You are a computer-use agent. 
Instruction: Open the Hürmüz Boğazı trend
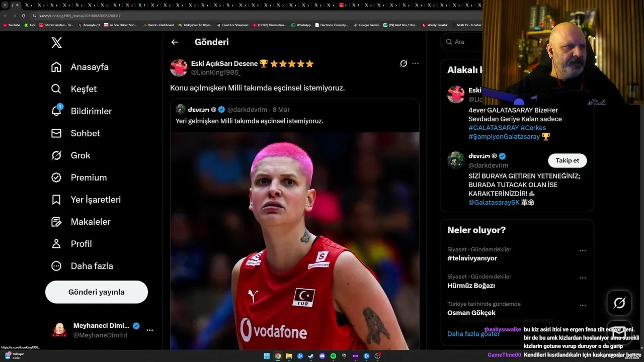pyautogui.click(x=471, y=286)
